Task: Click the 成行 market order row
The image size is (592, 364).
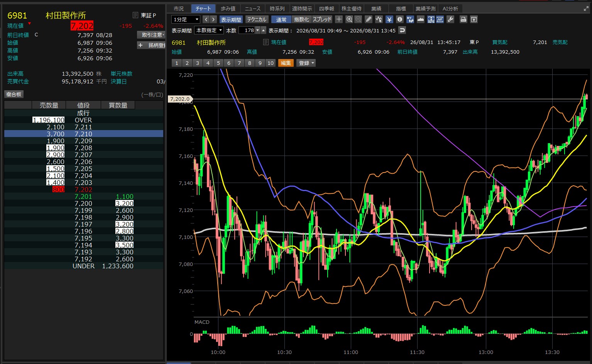Action: click(x=84, y=113)
